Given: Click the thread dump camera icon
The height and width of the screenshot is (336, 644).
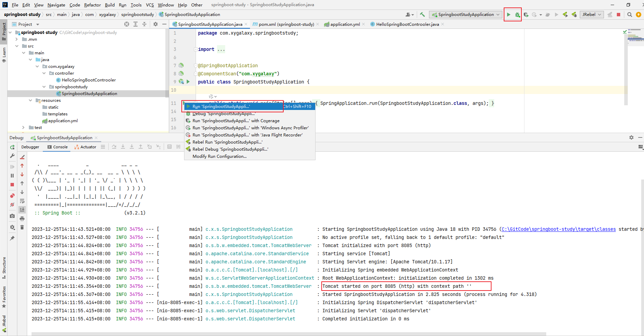Looking at the screenshot, I should [x=12, y=216].
